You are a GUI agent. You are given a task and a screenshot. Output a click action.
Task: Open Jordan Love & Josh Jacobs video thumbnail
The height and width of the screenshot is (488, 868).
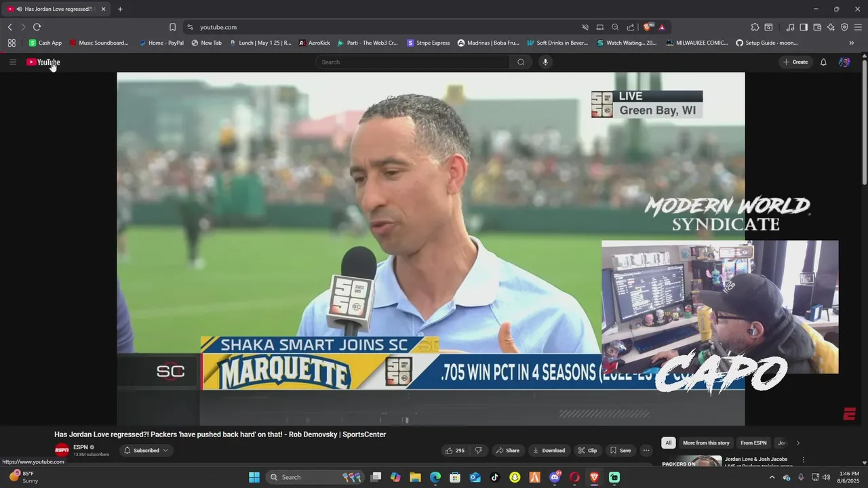(x=692, y=461)
